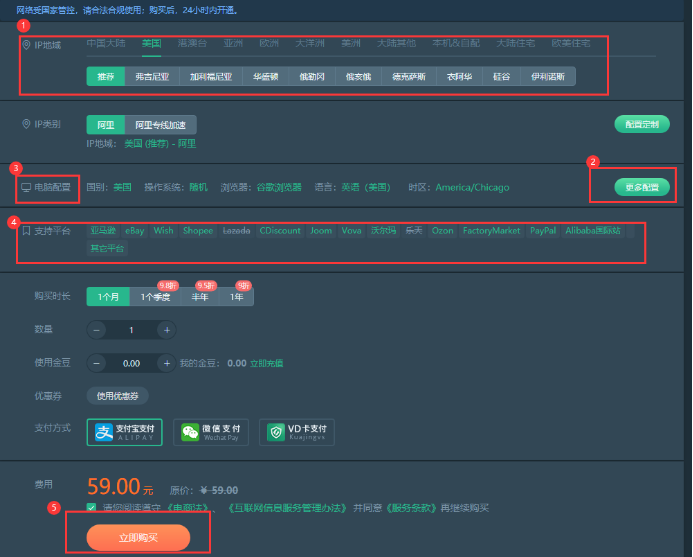Viewport: 693px width, 557px height.
Task: Click the FactoryMarket platform tag
Action: 491,230
